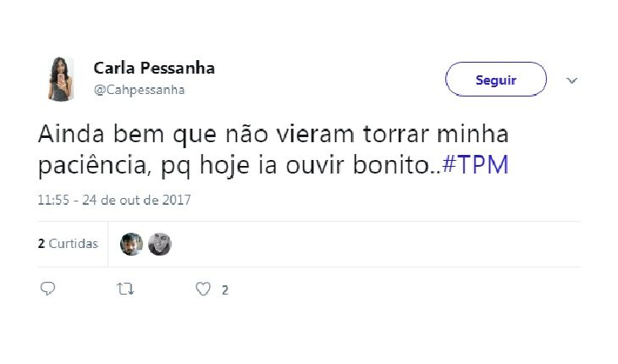The image size is (618, 364).
Task: Follow the account with Seguir button
Action: pyautogui.click(x=496, y=80)
